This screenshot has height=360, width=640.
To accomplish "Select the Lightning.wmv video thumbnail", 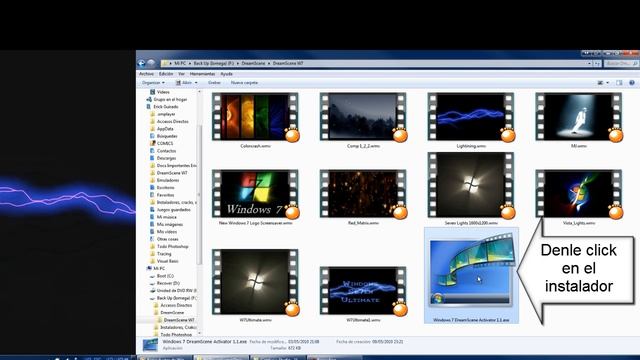I will tap(471, 117).
